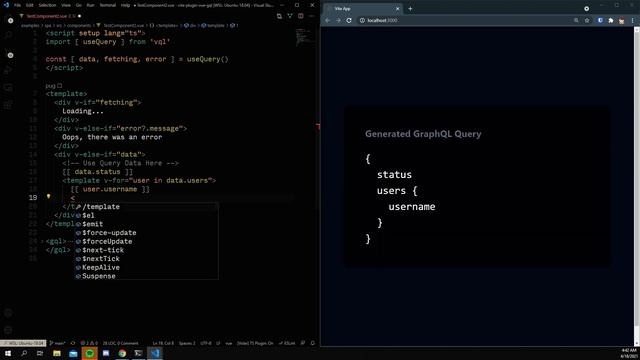Open the Remote Explorer view

point(8,88)
